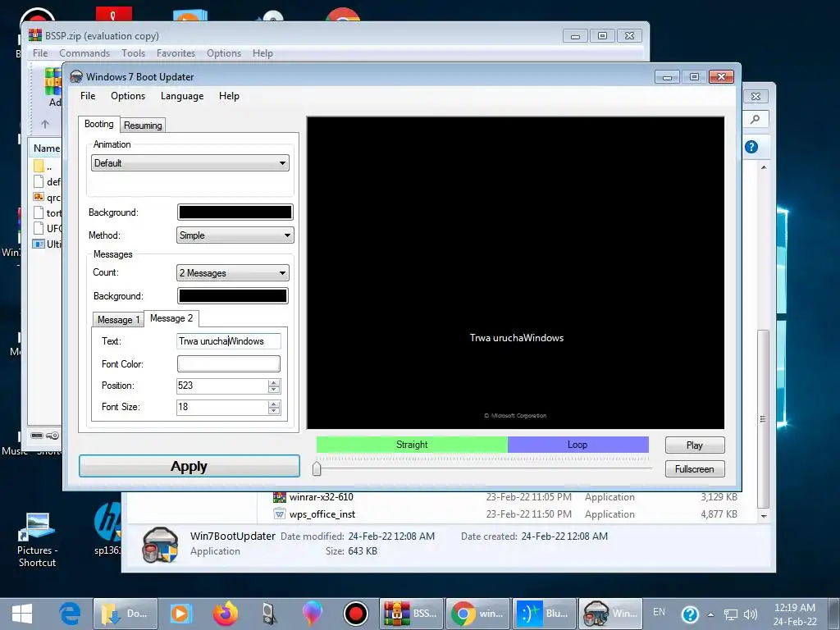The height and width of the screenshot is (630, 840).
Task: Expand the Animation Default dropdown
Action: (x=190, y=163)
